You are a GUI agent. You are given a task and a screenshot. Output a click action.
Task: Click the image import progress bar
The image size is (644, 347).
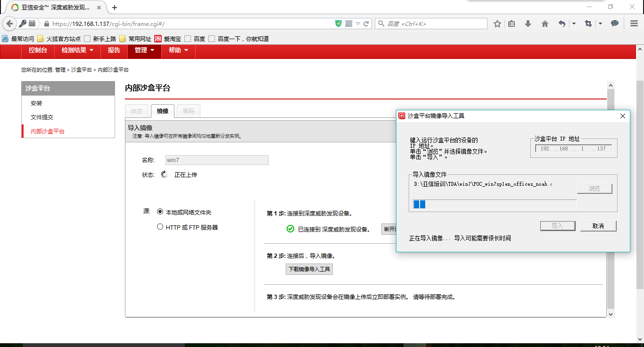pyautogui.click(x=495, y=204)
